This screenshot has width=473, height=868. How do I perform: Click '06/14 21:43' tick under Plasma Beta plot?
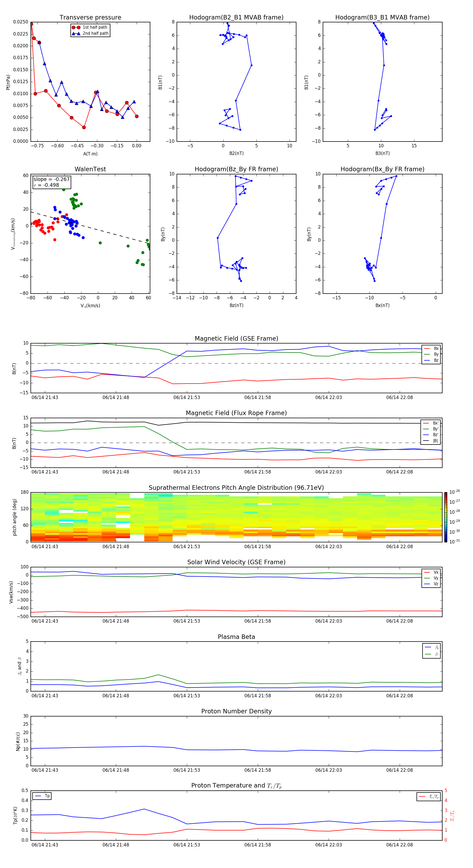(45, 695)
